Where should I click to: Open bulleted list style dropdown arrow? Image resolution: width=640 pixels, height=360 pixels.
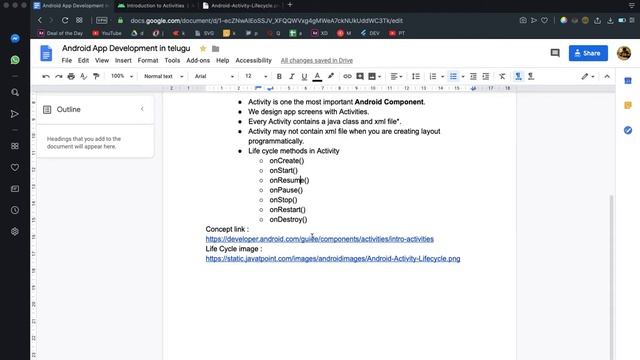463,76
